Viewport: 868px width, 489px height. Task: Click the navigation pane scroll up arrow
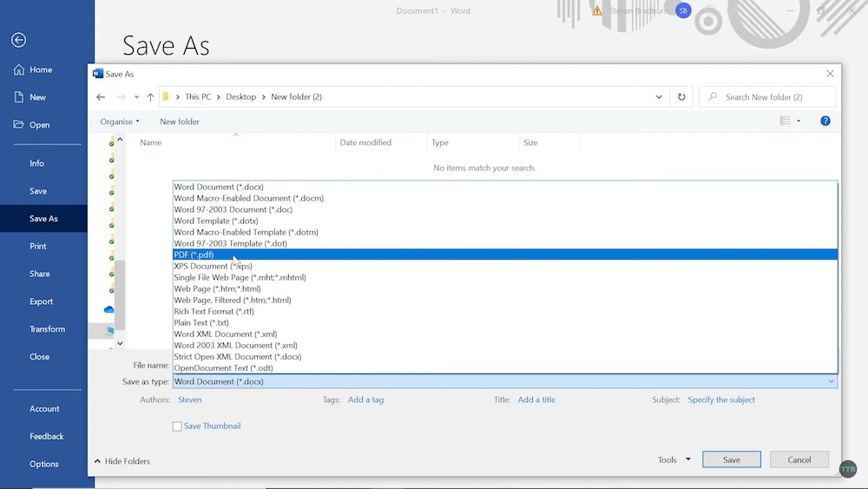(x=120, y=140)
